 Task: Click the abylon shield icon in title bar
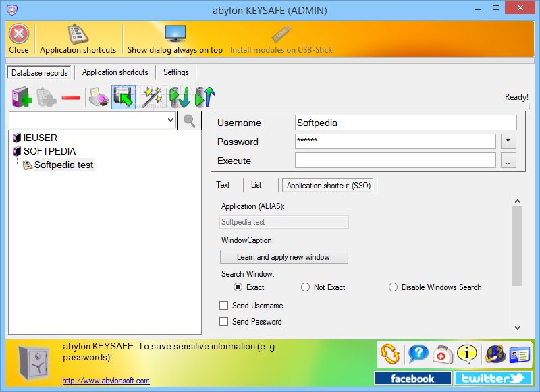12,9
